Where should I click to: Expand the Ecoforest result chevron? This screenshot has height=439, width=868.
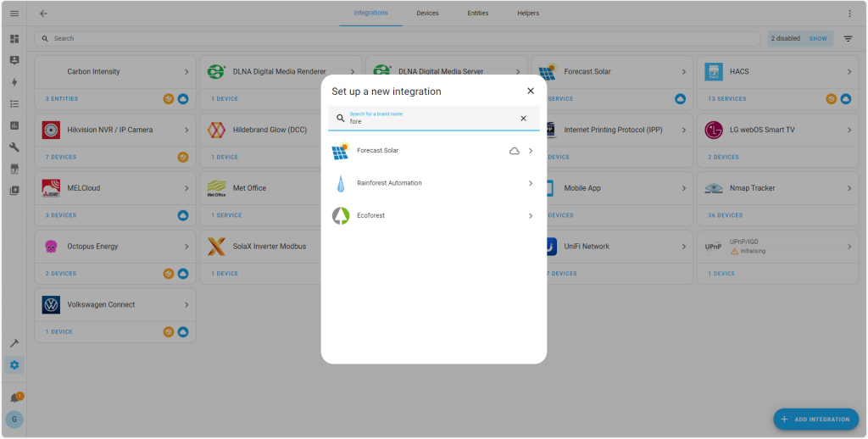(x=531, y=216)
